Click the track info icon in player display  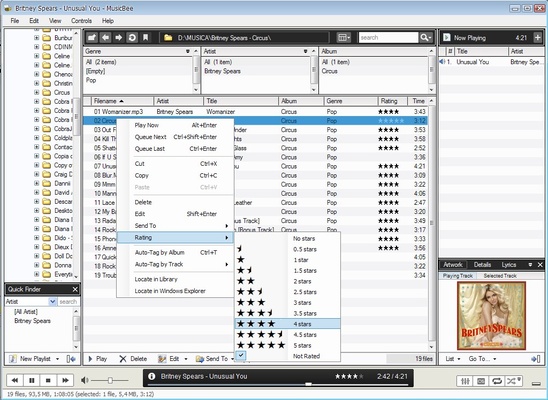(151, 377)
